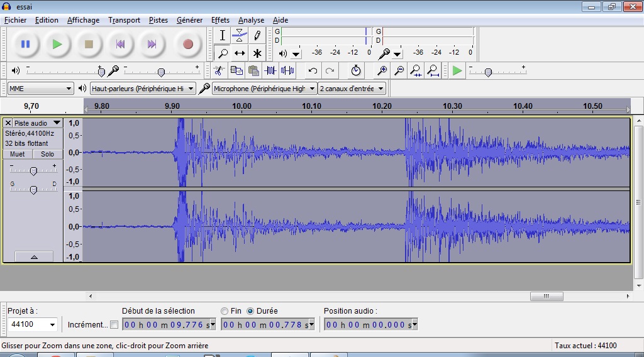Open the output meter dropdown arrow

(296, 54)
